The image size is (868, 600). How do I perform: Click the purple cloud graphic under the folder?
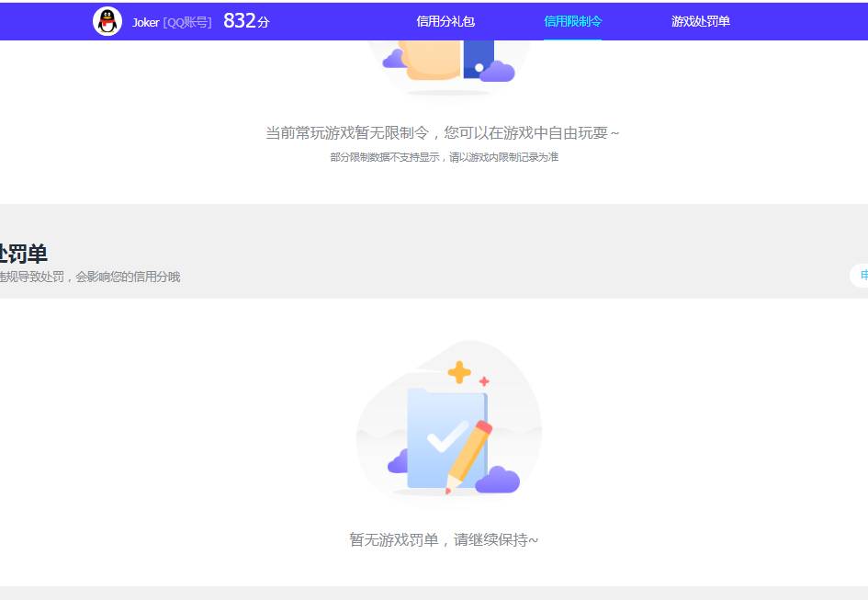click(499, 479)
